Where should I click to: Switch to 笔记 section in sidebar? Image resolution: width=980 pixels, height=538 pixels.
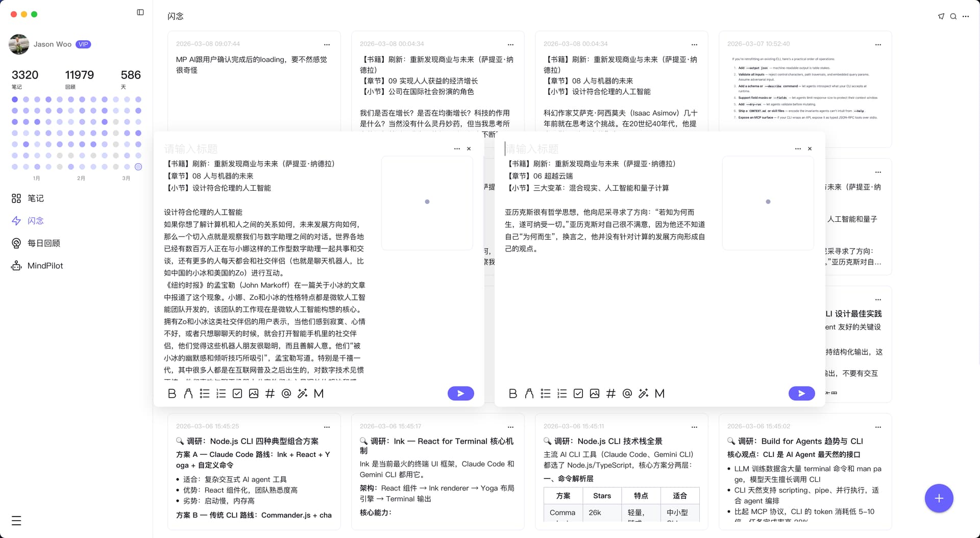(x=35, y=198)
